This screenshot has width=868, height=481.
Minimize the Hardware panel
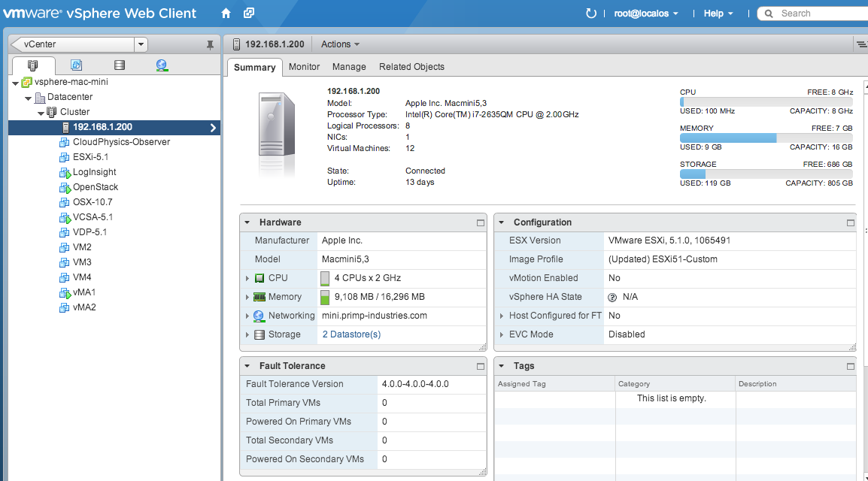(481, 222)
